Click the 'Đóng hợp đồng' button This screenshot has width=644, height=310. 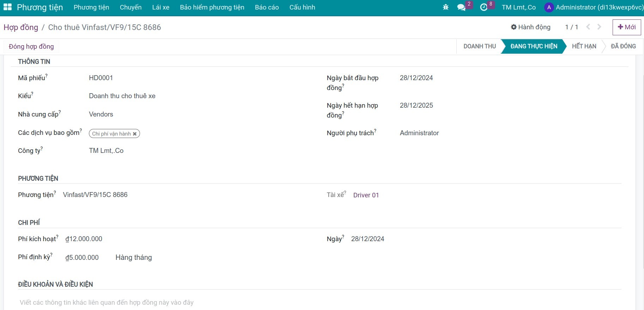coord(31,47)
